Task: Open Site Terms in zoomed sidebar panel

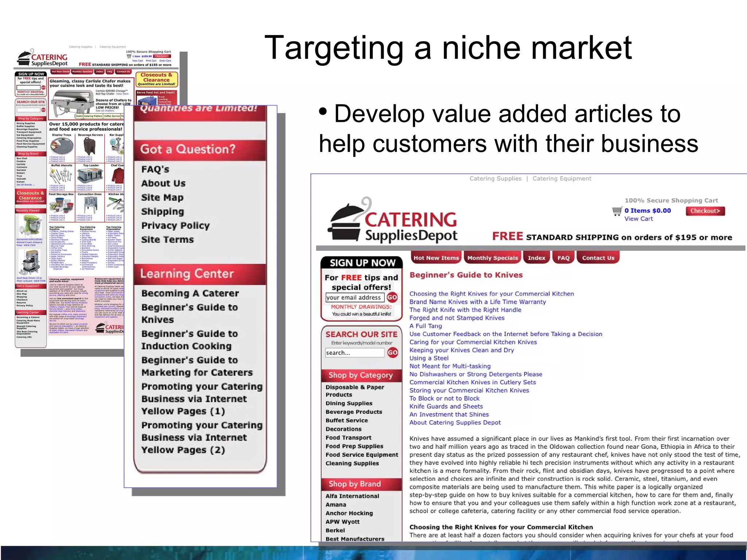Action: coord(167,240)
